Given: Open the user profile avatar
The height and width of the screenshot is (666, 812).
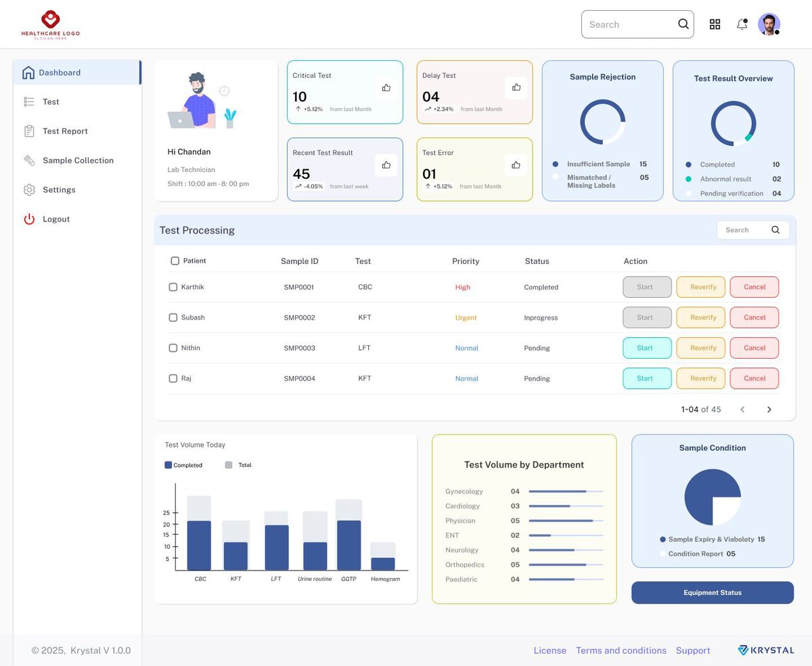Looking at the screenshot, I should click(769, 24).
